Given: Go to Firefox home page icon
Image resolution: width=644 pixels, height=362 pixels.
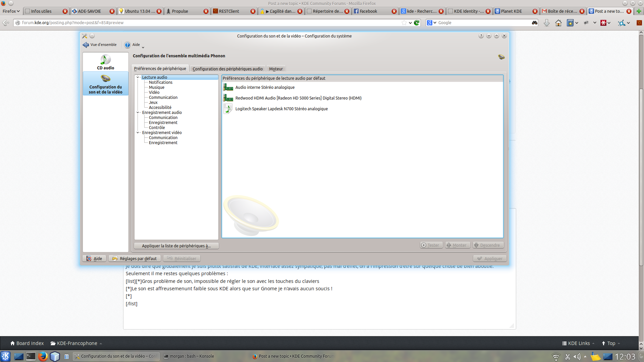Looking at the screenshot, I should 558,23.
